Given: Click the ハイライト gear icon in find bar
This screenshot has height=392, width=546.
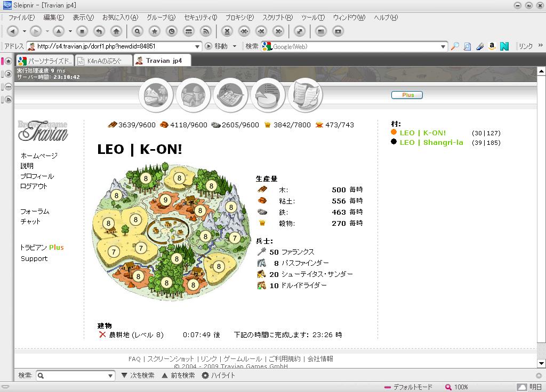Looking at the screenshot, I should (205, 375).
